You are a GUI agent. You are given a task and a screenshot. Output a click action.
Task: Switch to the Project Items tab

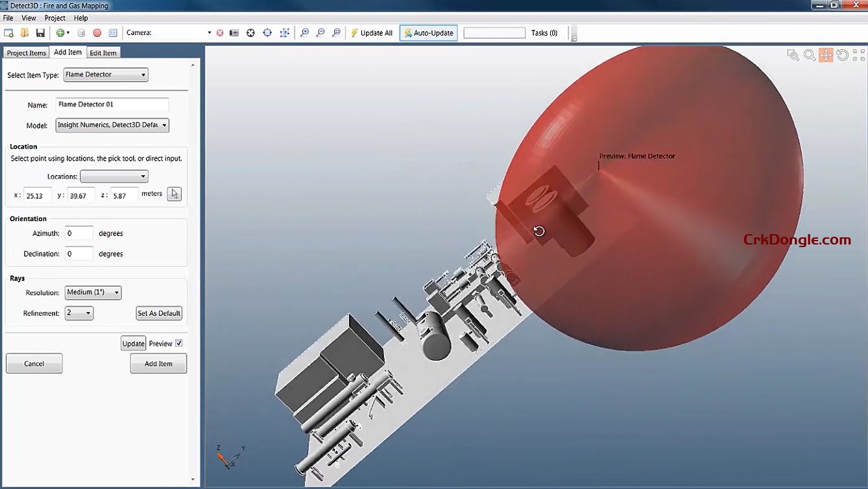pyautogui.click(x=25, y=53)
